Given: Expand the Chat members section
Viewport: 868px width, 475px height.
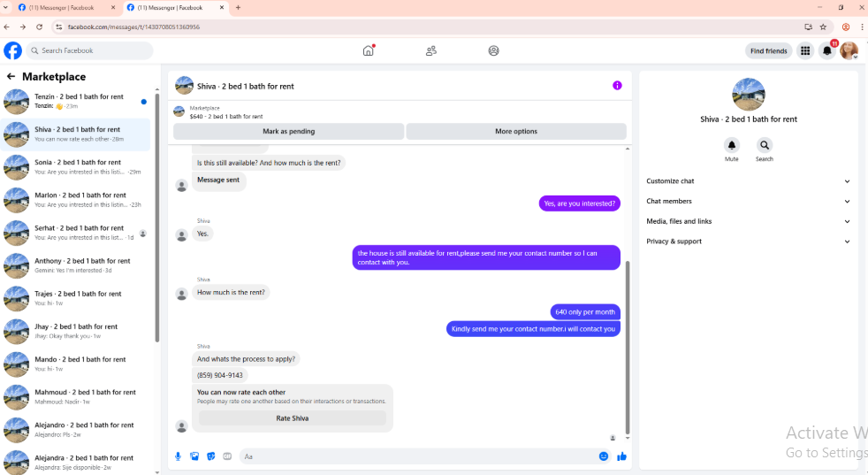Looking at the screenshot, I should point(748,201).
